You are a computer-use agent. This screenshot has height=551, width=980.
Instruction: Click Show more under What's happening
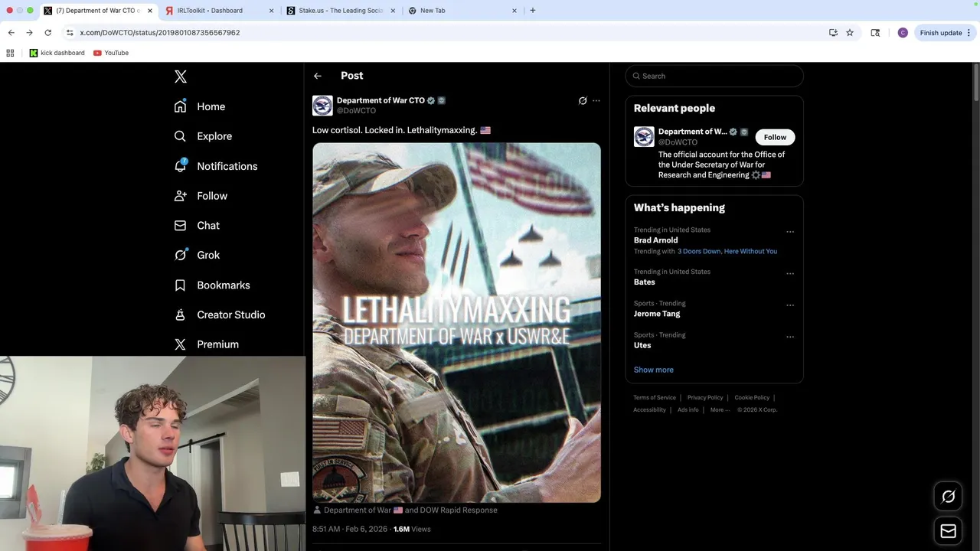(654, 370)
